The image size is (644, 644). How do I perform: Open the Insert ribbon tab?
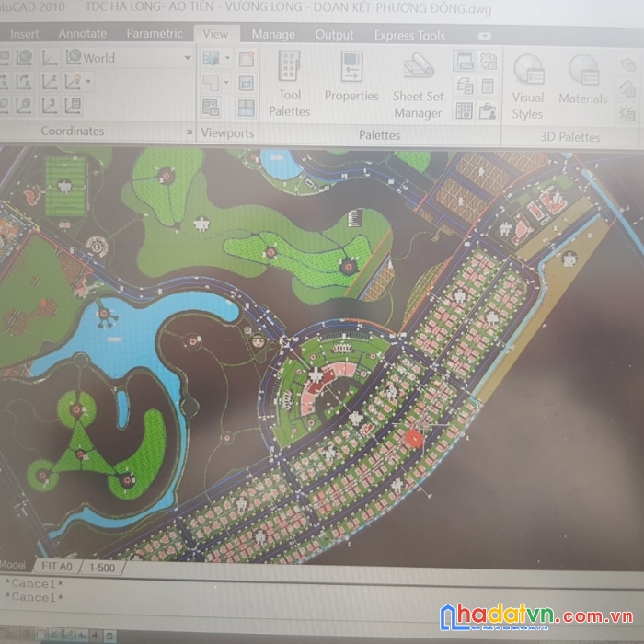(24, 34)
